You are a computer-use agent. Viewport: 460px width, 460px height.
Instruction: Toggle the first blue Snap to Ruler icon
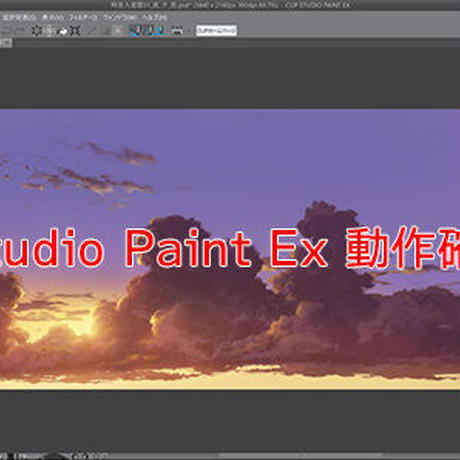(134, 31)
